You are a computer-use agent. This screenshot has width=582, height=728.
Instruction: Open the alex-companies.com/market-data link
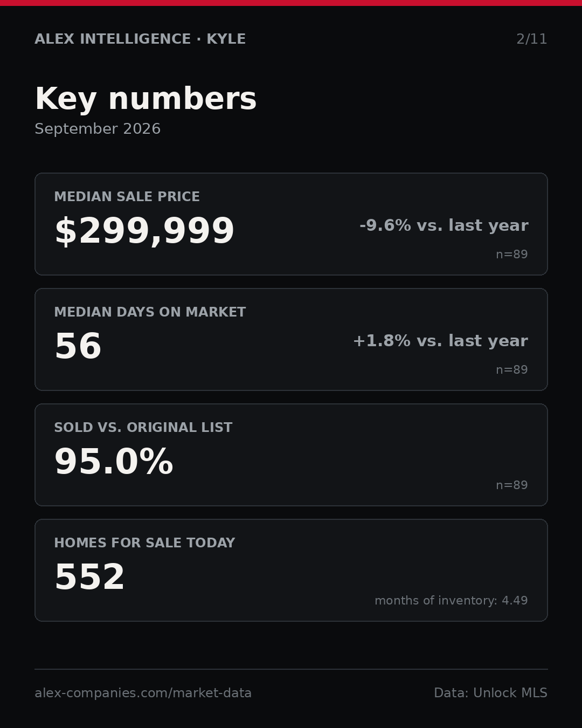pos(143,693)
